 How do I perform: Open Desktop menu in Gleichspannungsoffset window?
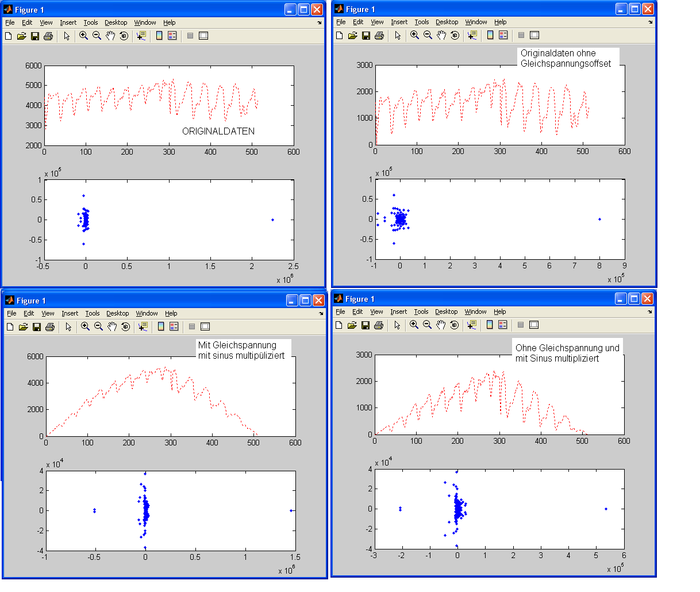pos(447,22)
